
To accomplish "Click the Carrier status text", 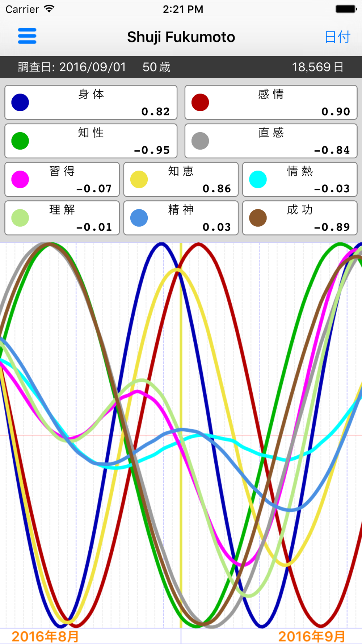I will 22,9.
